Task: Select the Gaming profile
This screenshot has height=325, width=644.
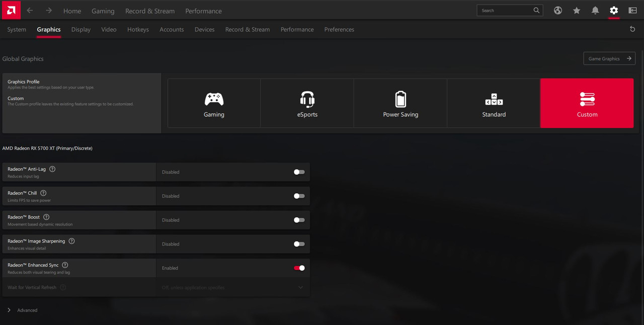Action: 214,103
